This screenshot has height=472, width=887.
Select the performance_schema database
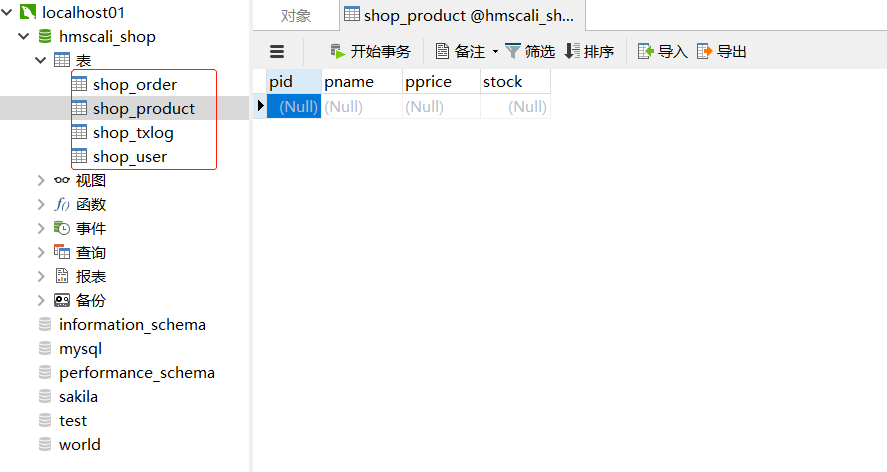(x=137, y=372)
